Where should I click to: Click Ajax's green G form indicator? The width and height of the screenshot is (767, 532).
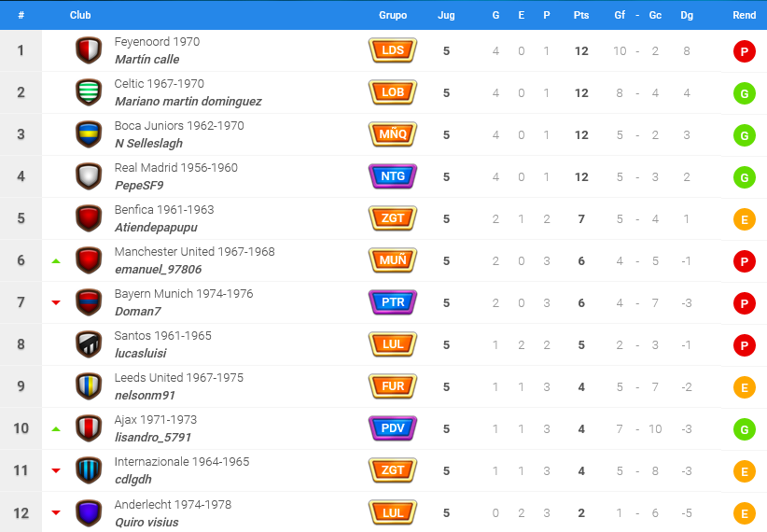[744, 429]
